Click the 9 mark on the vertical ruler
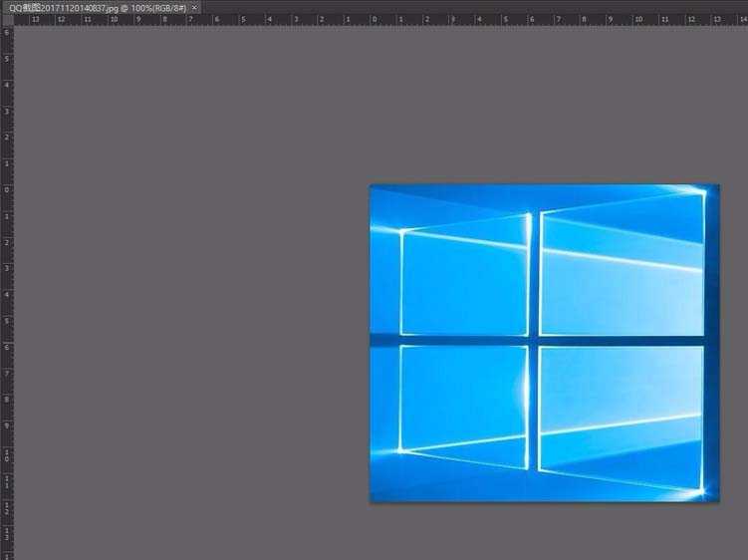The height and width of the screenshot is (560, 748). click(x=7, y=424)
